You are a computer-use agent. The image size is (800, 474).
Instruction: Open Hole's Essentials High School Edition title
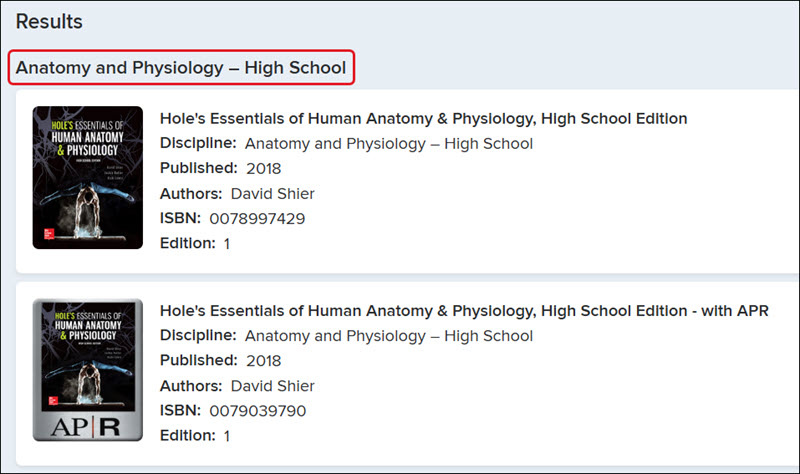pos(423,118)
